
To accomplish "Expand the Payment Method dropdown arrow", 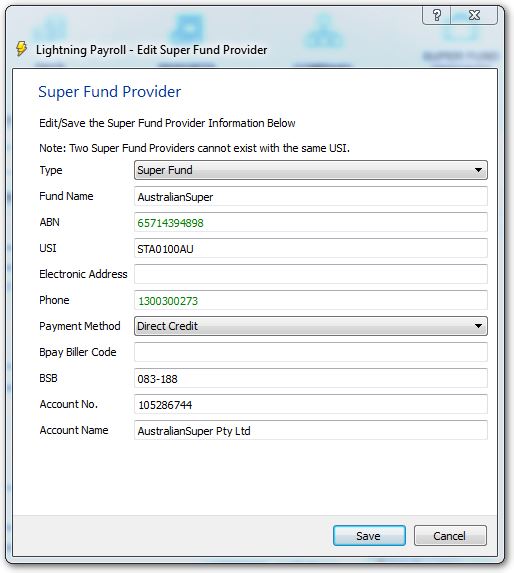I will (x=478, y=326).
